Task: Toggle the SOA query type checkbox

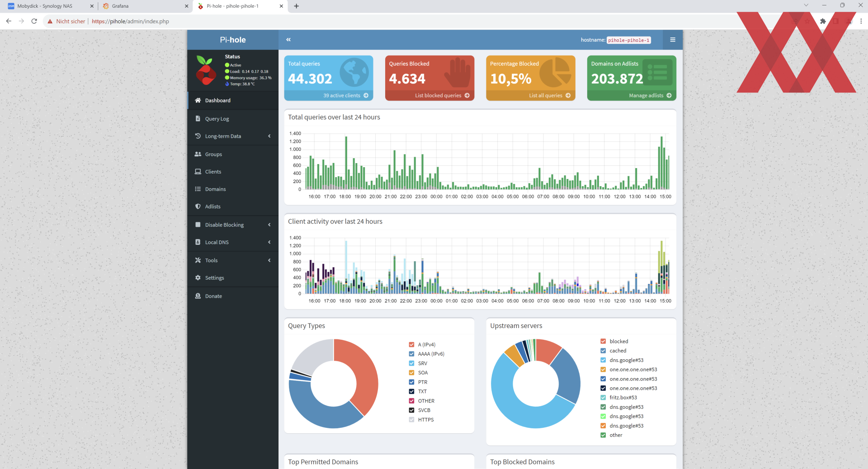Action: pyautogui.click(x=411, y=373)
